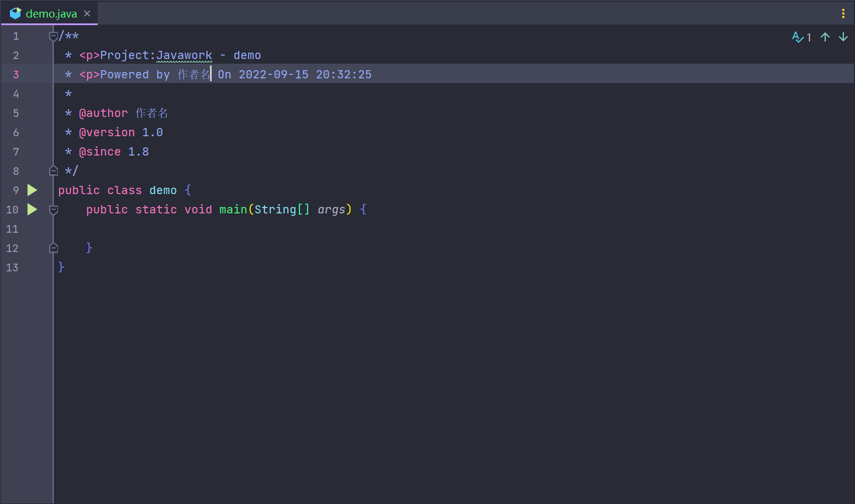
Task: Run the main method from gutter on line 10
Action: [32, 209]
